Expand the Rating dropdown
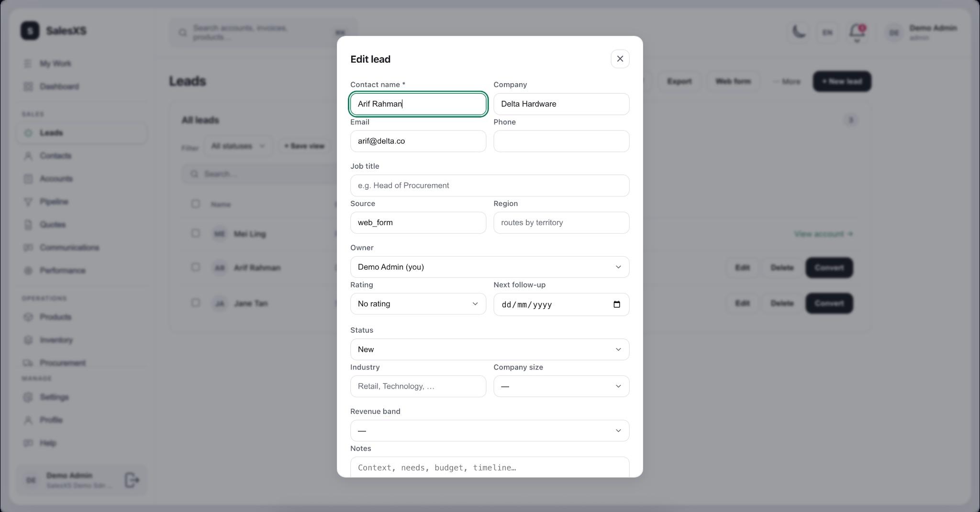The width and height of the screenshot is (980, 512). [418, 304]
